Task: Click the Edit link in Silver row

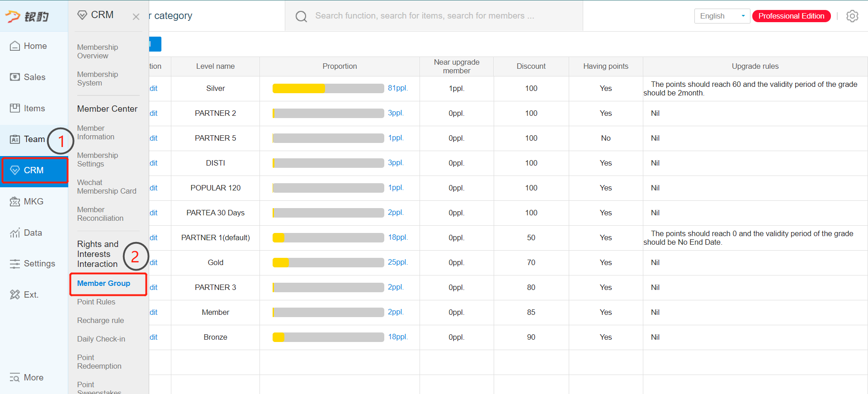Action: pyautogui.click(x=153, y=89)
